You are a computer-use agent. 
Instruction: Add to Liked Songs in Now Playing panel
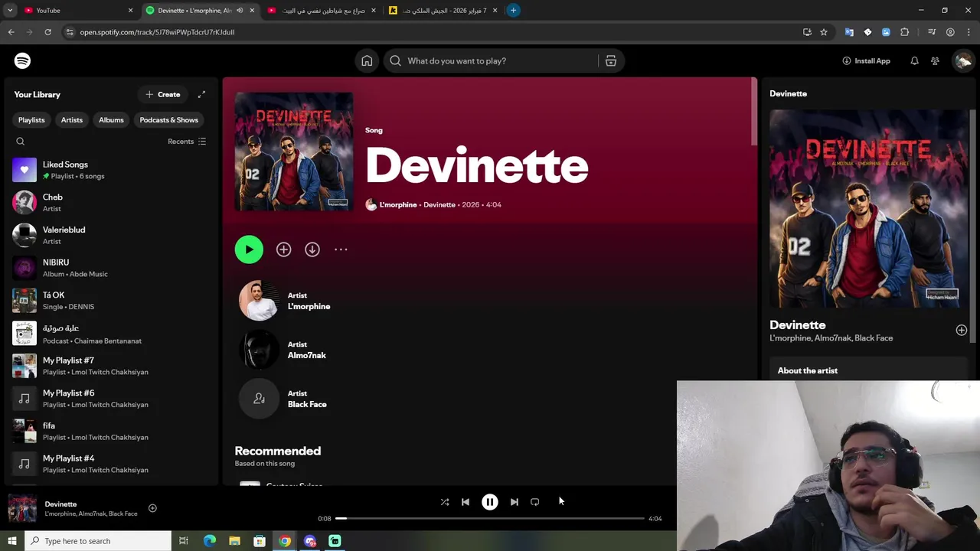point(961,330)
